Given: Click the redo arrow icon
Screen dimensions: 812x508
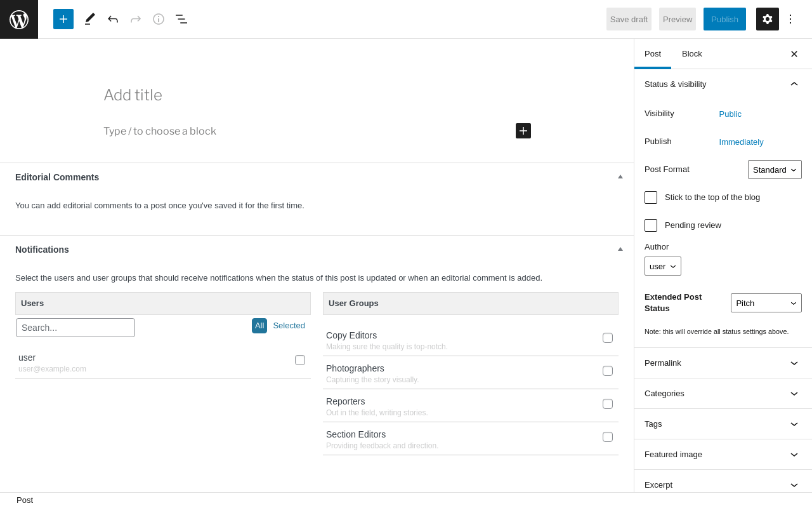Looking at the screenshot, I should pos(136,19).
